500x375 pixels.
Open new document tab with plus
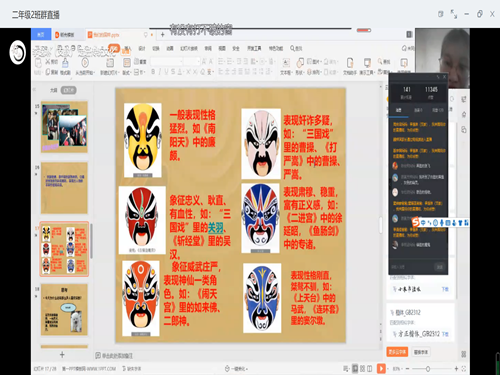163,34
